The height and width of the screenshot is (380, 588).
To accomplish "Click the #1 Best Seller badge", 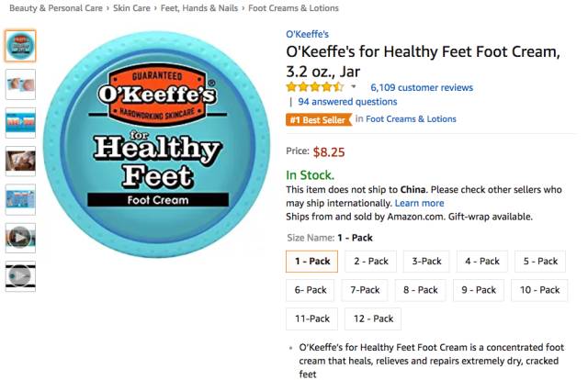I will tap(319, 119).
